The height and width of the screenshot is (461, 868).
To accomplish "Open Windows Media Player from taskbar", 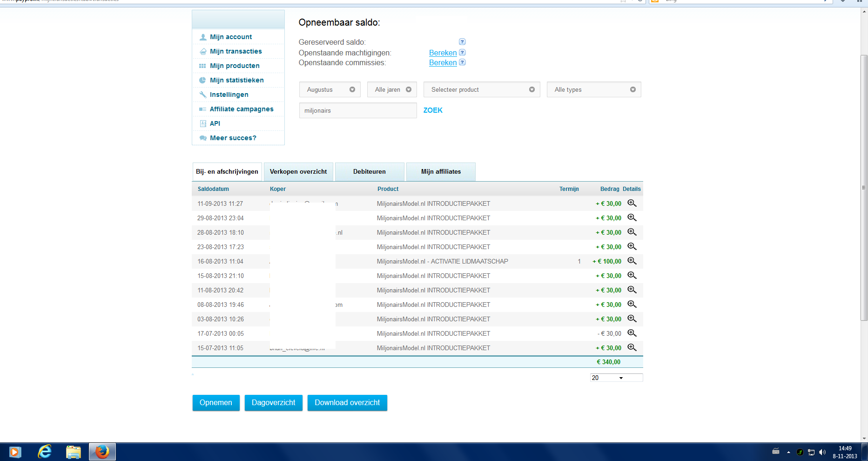I will click(15, 452).
